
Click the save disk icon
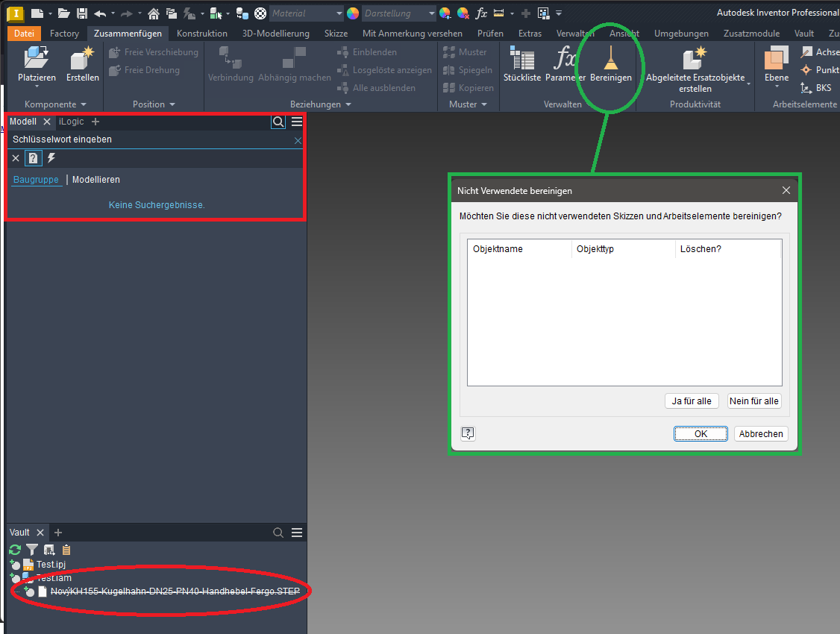point(82,13)
